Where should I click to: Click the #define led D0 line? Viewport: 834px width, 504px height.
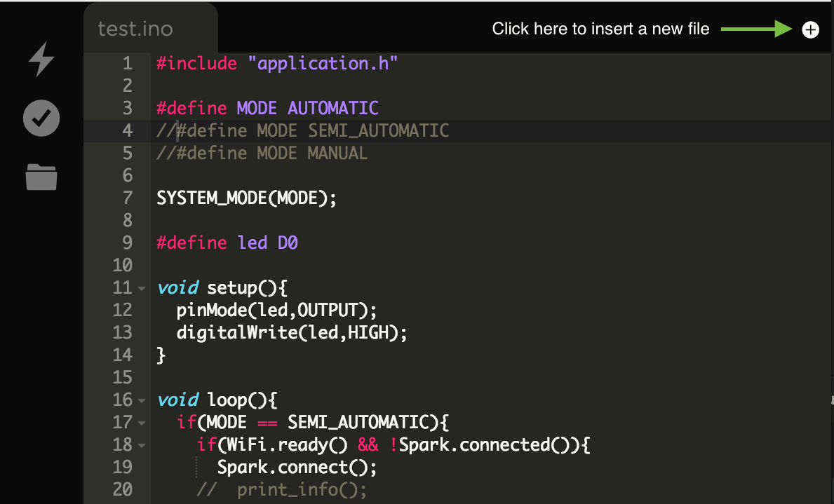click(x=227, y=243)
